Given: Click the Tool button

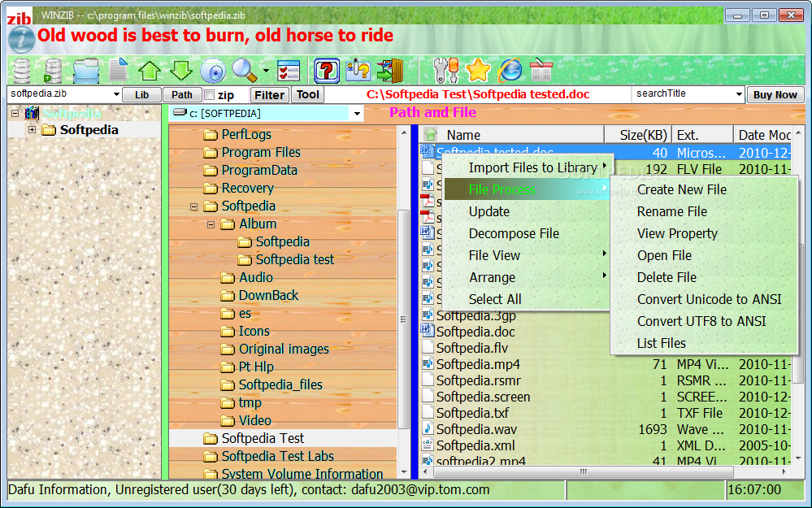Looking at the screenshot, I should pos(307,94).
